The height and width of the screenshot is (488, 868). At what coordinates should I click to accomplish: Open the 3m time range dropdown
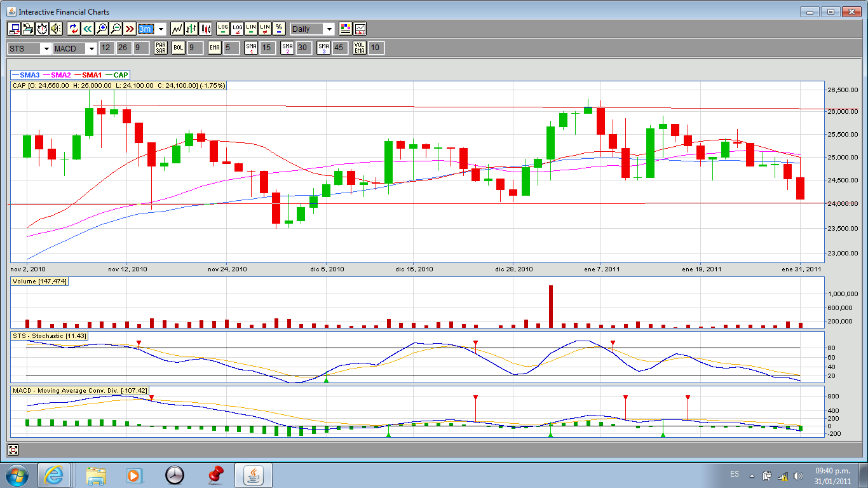click(x=161, y=29)
